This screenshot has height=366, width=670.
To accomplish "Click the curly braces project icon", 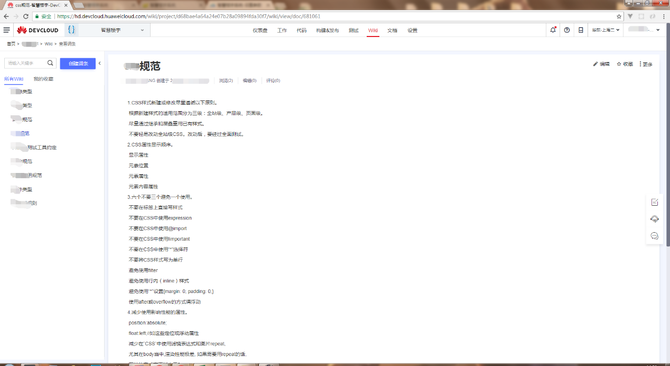I will [71, 30].
